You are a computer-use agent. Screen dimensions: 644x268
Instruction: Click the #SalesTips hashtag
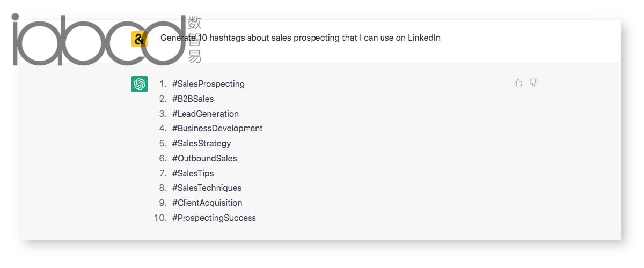193,173
